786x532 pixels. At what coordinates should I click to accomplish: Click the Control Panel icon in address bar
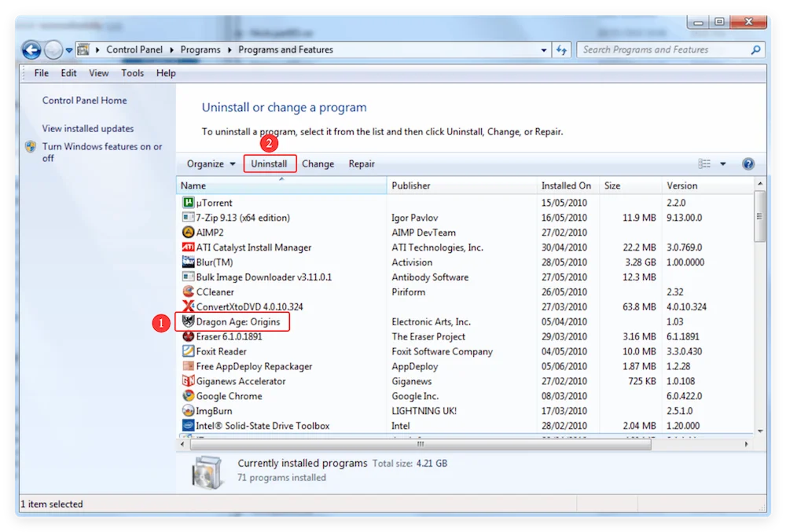coord(84,50)
